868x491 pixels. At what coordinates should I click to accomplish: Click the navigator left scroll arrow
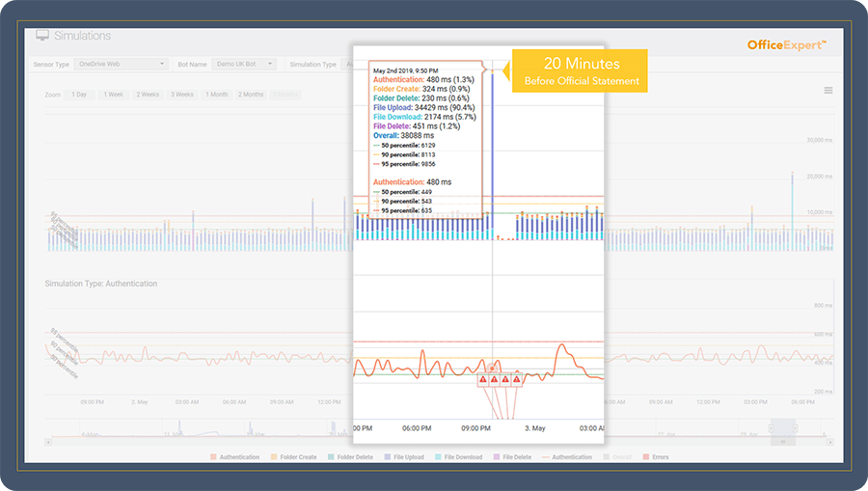coord(48,442)
